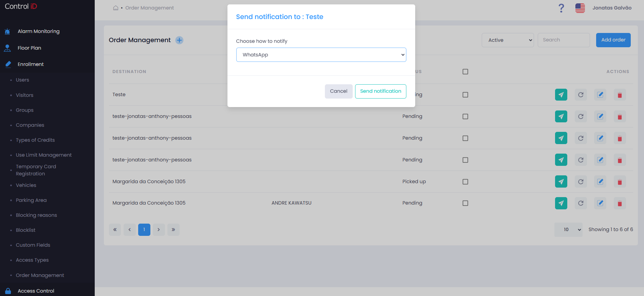This screenshot has width=644, height=296.
Task: Open Use Limit Management in the sidebar
Action: click(x=44, y=155)
